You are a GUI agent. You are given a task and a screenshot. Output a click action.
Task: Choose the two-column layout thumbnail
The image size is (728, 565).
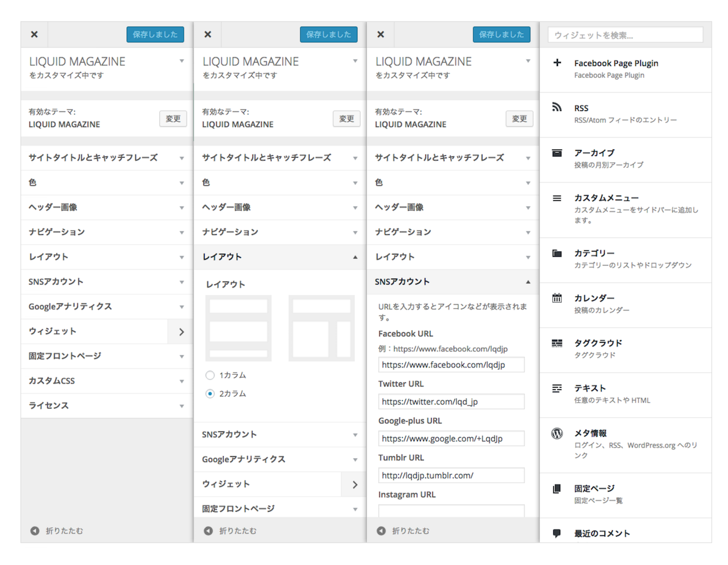click(321, 328)
